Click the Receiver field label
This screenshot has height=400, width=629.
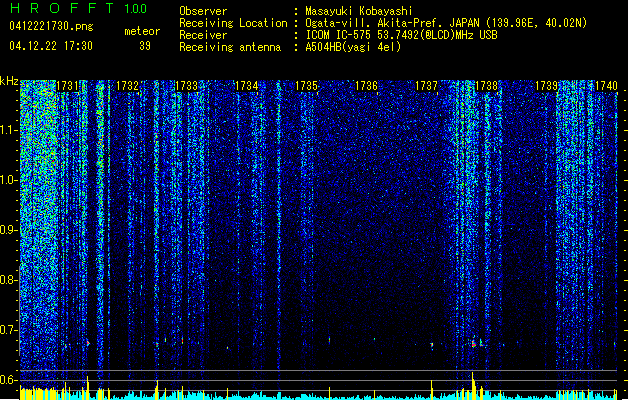coord(203,35)
